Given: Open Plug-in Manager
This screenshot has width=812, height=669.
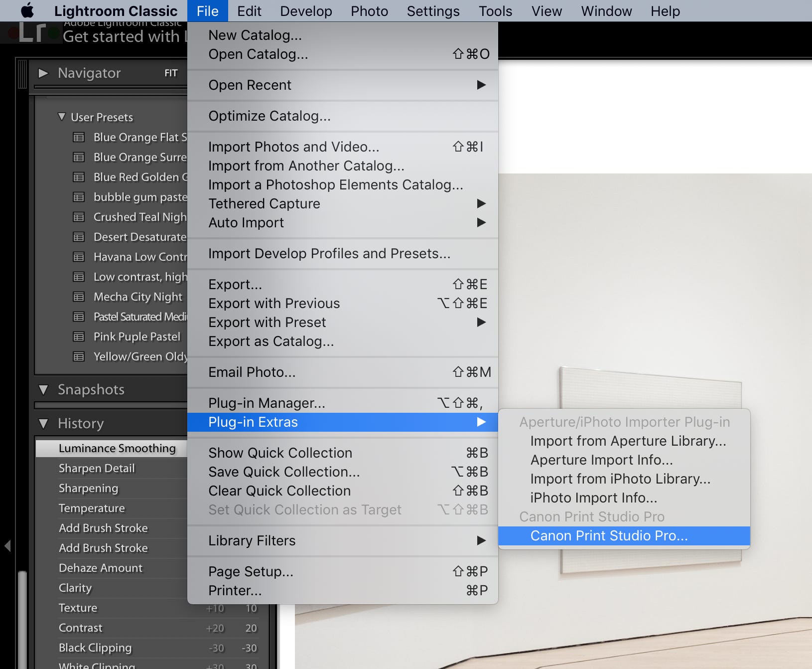Looking at the screenshot, I should [x=343, y=403].
